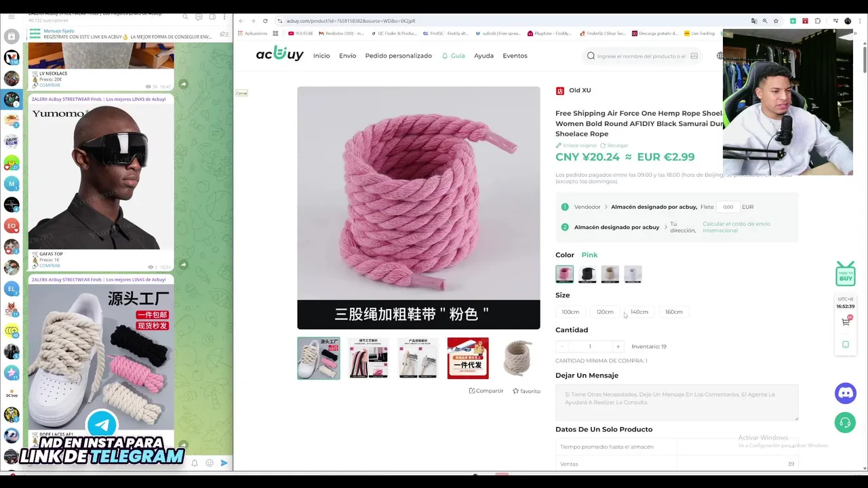
Task: Open the Inicio nav item
Action: coord(321,56)
